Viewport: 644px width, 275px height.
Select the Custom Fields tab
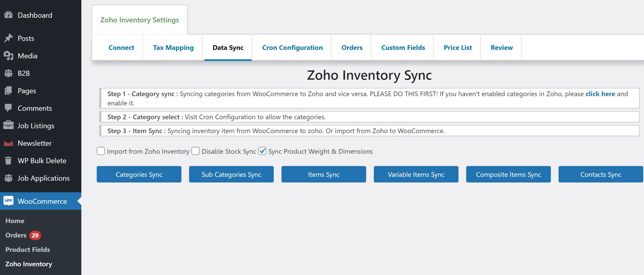tap(403, 47)
